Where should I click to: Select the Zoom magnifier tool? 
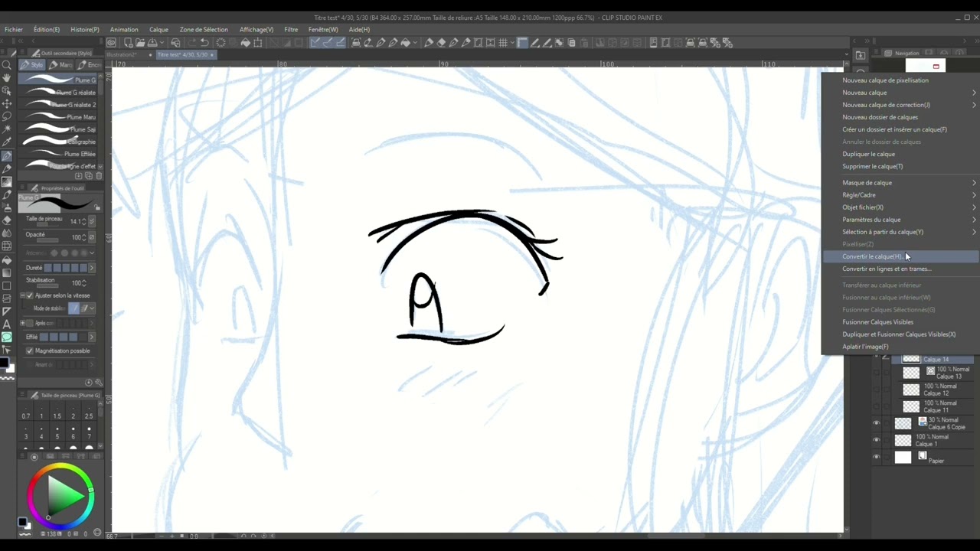pyautogui.click(x=7, y=66)
